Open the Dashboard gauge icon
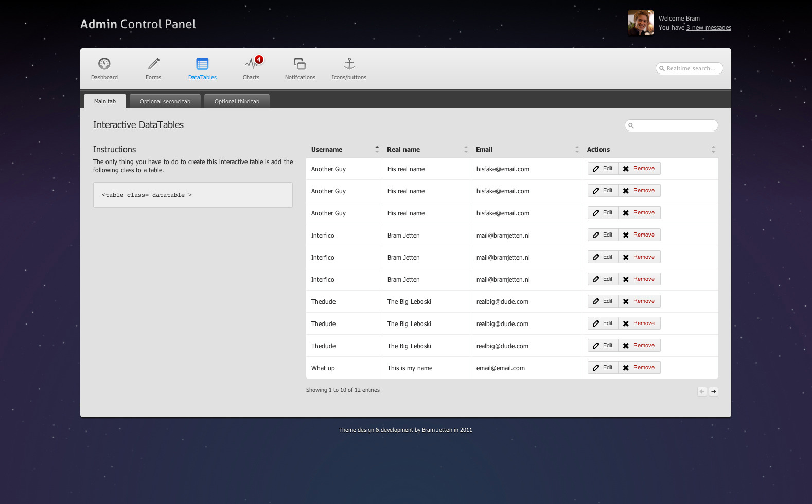812x504 pixels. pyautogui.click(x=104, y=64)
